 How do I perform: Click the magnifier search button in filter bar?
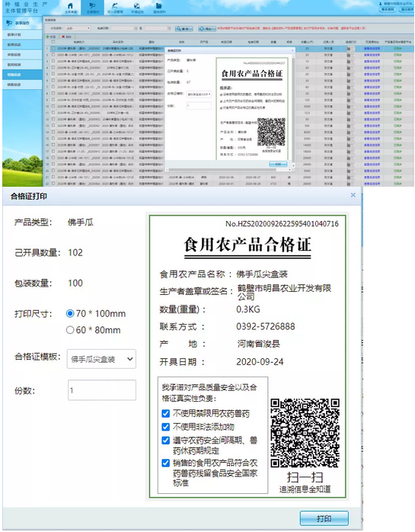(x=184, y=29)
